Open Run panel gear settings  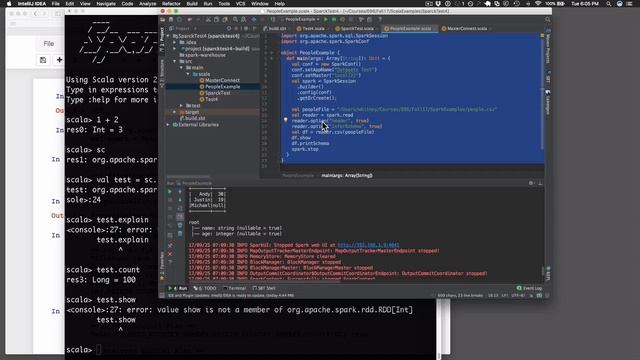click(x=531, y=183)
